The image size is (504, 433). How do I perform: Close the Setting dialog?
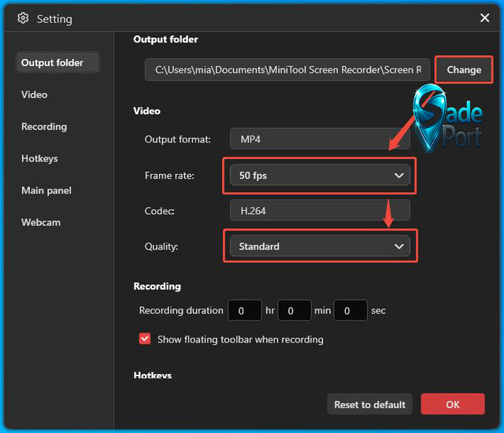[x=485, y=17]
